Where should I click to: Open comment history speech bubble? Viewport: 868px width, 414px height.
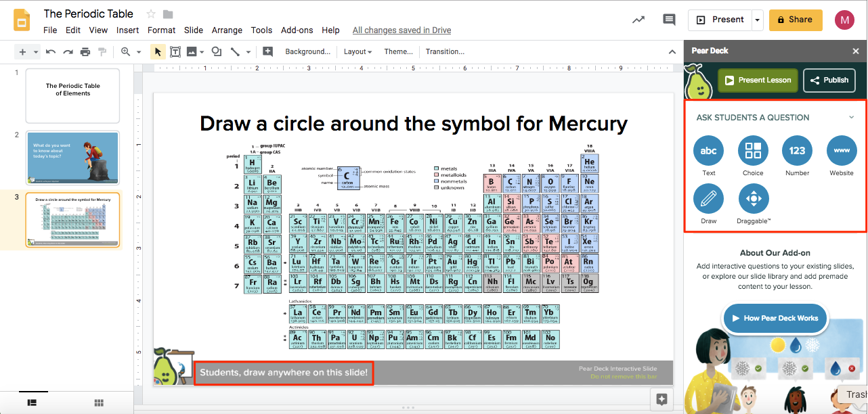tap(669, 20)
